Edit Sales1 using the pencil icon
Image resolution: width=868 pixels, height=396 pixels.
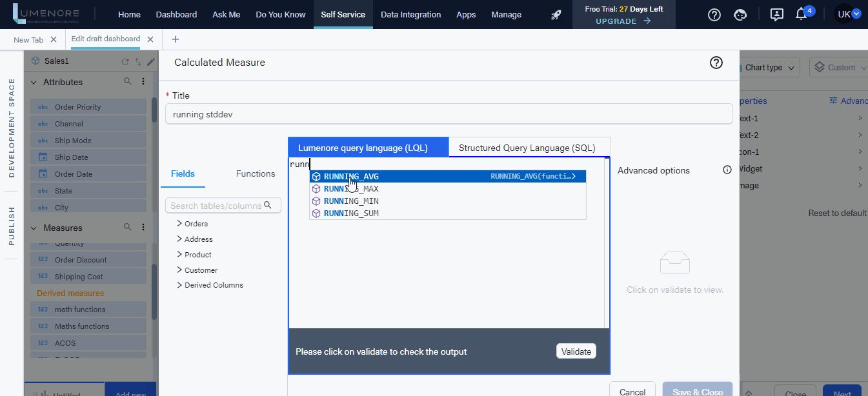[x=151, y=61]
